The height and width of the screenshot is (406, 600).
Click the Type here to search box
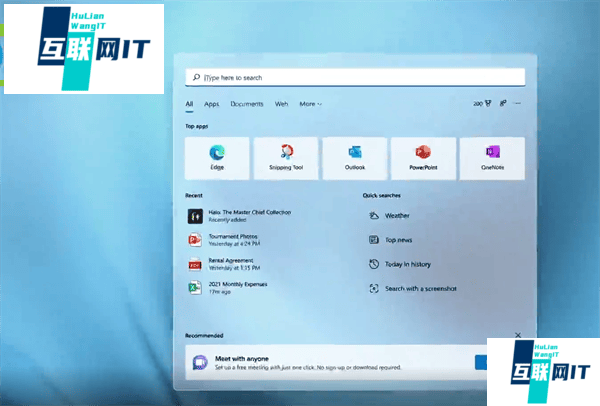(x=355, y=77)
